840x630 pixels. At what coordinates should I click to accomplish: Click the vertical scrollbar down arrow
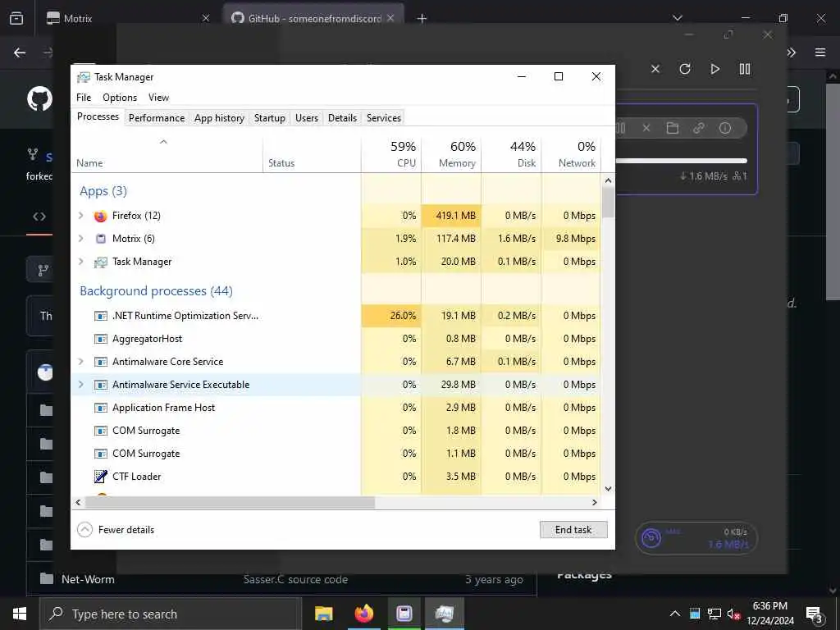(x=608, y=489)
